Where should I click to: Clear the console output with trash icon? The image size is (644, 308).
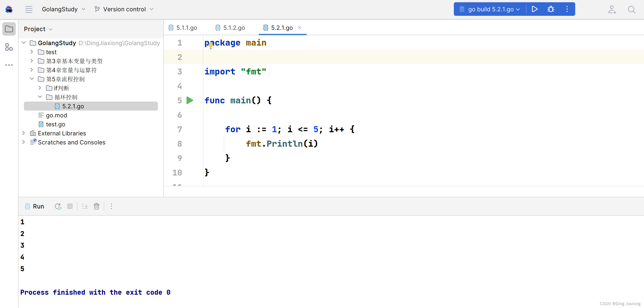click(97, 206)
